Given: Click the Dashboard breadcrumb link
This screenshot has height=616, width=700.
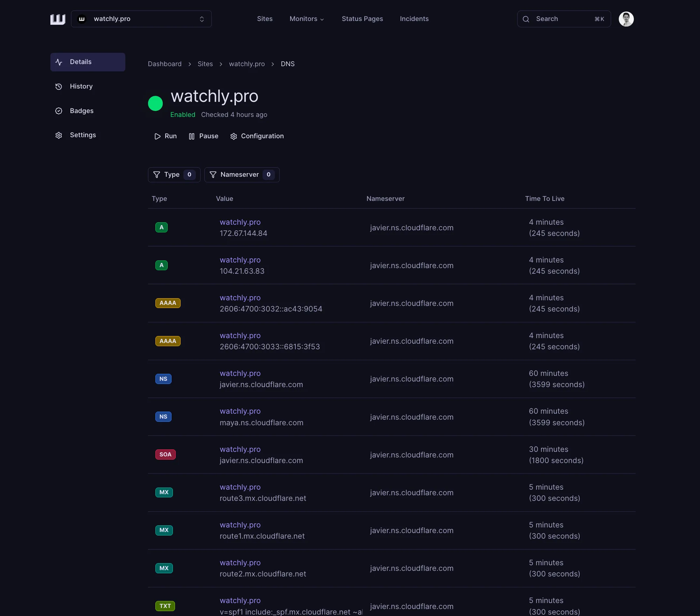Looking at the screenshot, I should [164, 64].
